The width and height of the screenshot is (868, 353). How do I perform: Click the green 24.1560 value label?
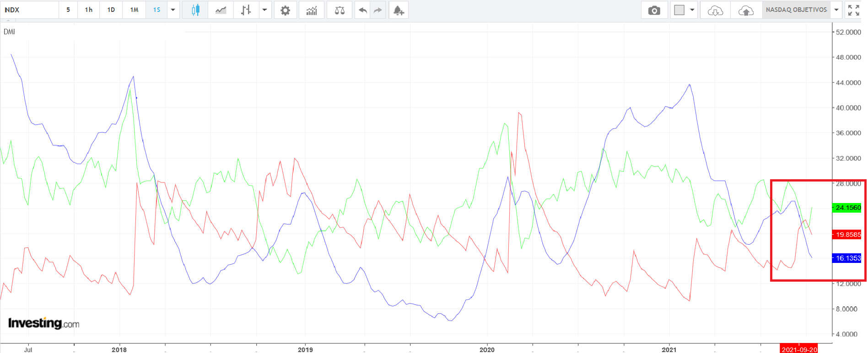[x=848, y=208]
